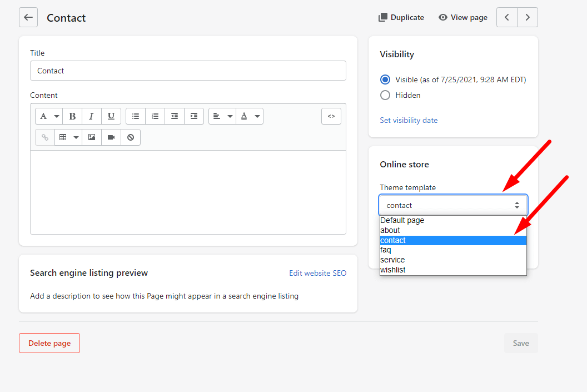587x392 pixels.
Task: Click the back arrow button
Action: coord(28,17)
